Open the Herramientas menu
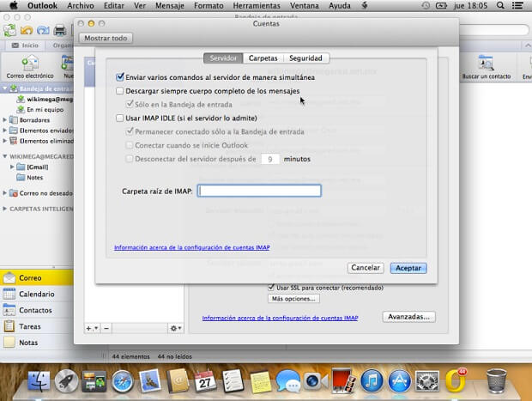 257,5
